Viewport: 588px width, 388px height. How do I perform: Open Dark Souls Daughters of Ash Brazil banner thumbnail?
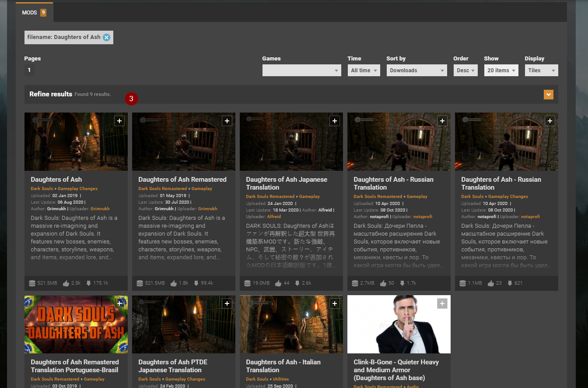[76, 324]
